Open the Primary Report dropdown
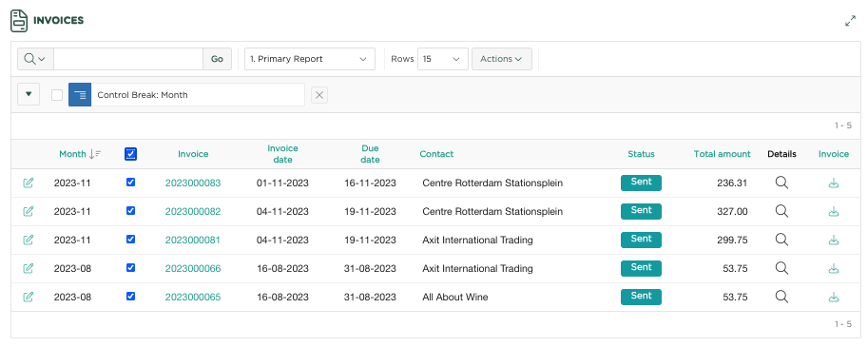868x347 pixels. (x=309, y=59)
